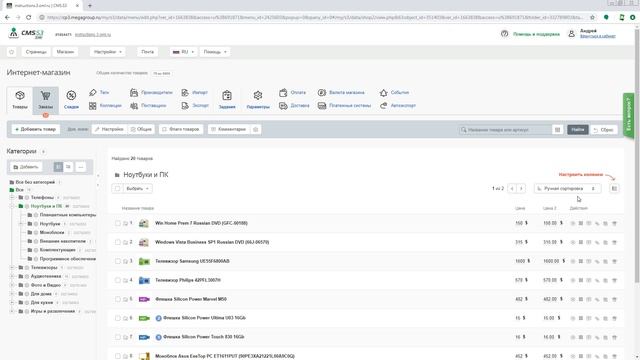Click the help question mark icon

point(504,34)
